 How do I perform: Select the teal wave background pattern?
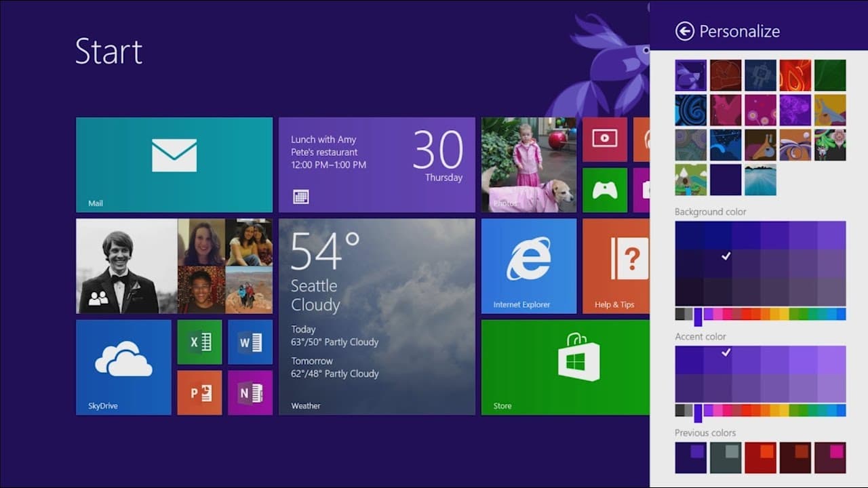(x=760, y=180)
